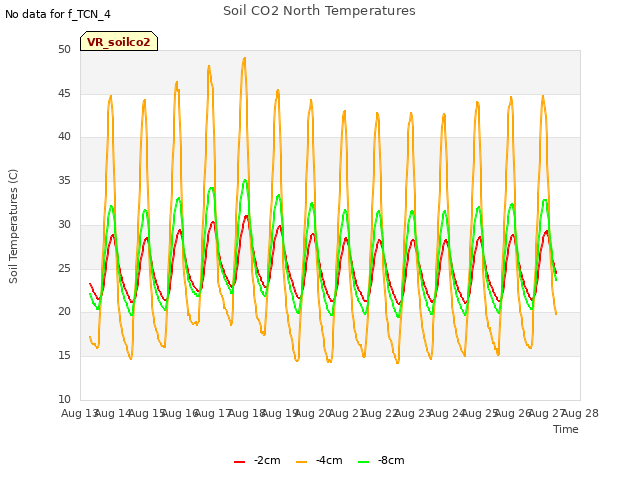This screenshot has height=480, width=640.
Task: Click the green -8cm legend color marker
Action: (364, 462)
